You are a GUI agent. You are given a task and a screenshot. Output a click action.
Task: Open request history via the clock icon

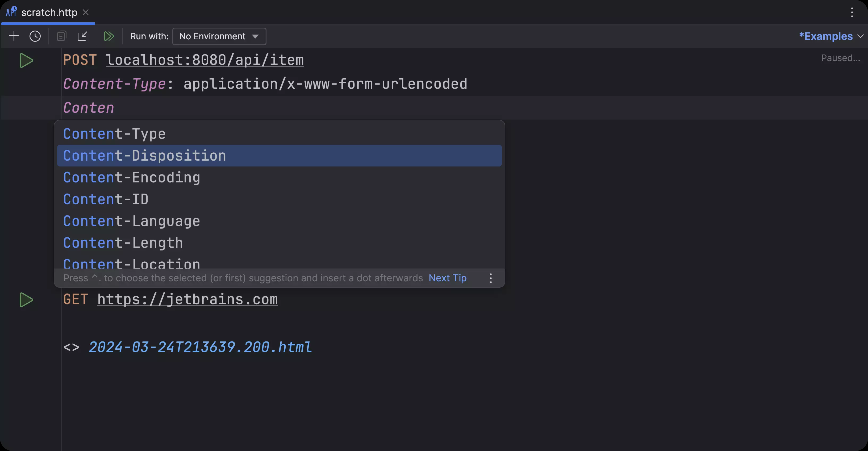tap(35, 36)
